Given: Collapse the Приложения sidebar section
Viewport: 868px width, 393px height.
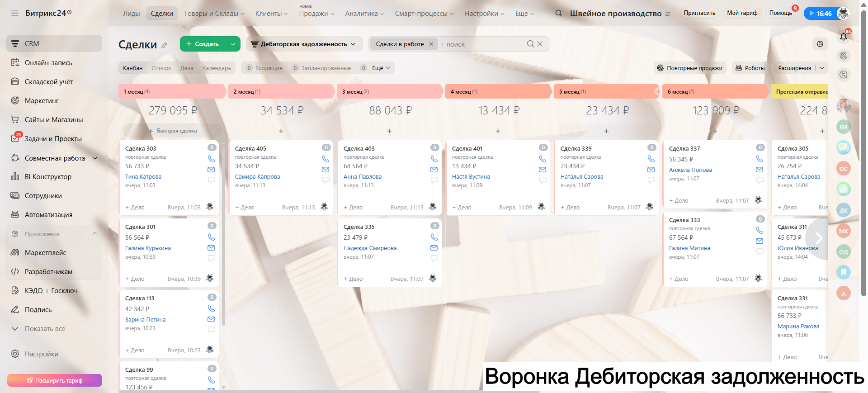Looking at the screenshot, I should pos(95,234).
